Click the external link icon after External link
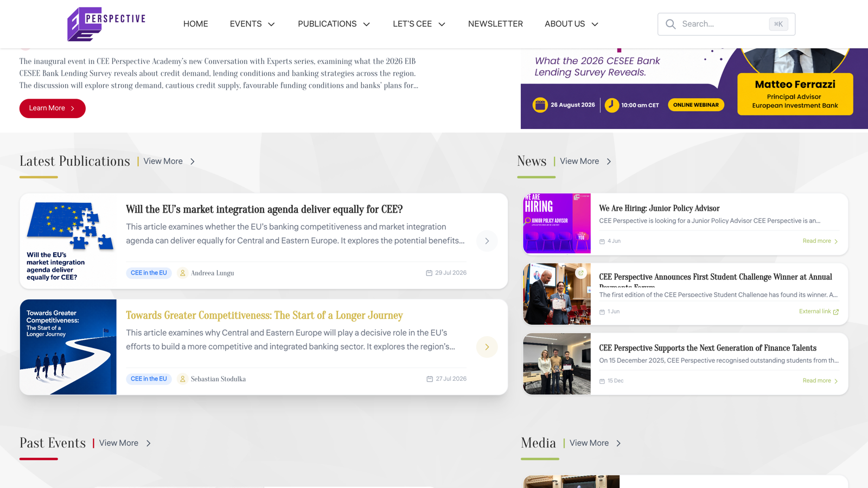This screenshot has height=488, width=868. [x=836, y=312]
